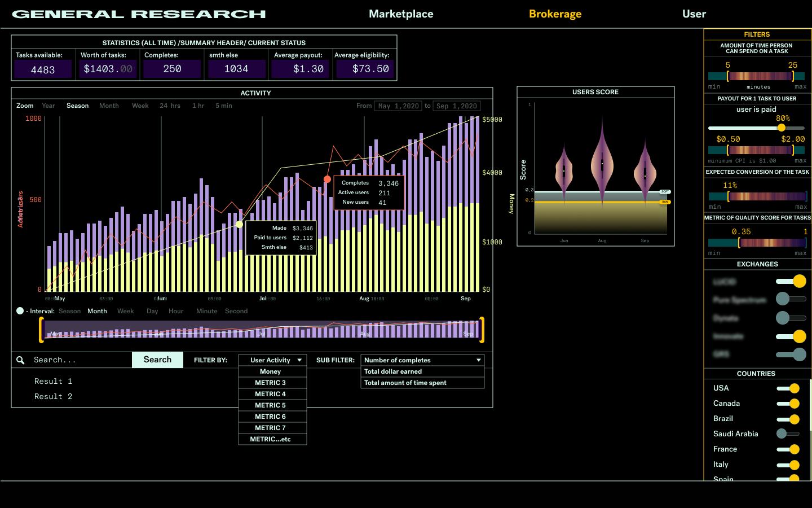Click the General Research logo
Image resolution: width=812 pixels, height=508 pixels.
[x=139, y=14]
